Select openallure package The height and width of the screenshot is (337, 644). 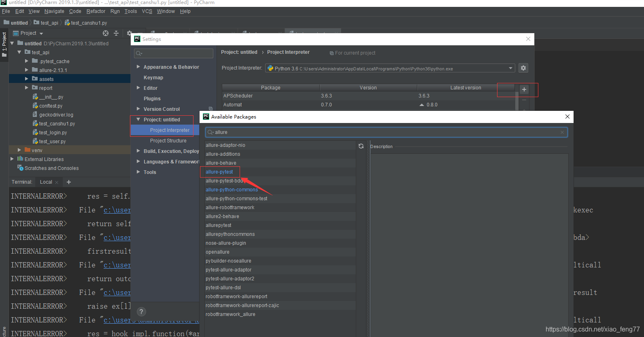coord(217,252)
